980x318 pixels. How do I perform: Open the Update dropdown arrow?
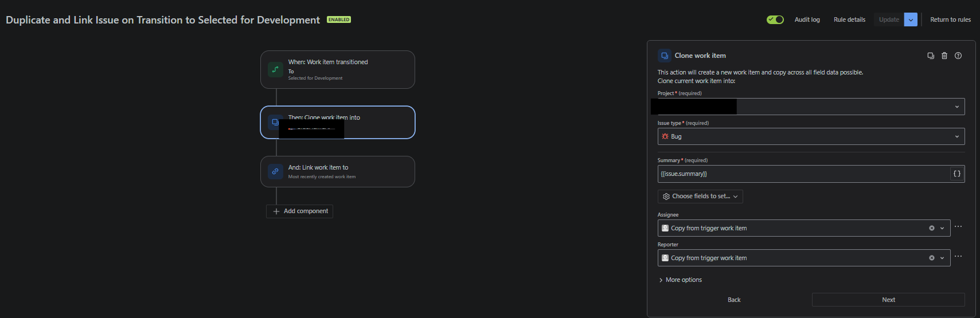pos(911,19)
